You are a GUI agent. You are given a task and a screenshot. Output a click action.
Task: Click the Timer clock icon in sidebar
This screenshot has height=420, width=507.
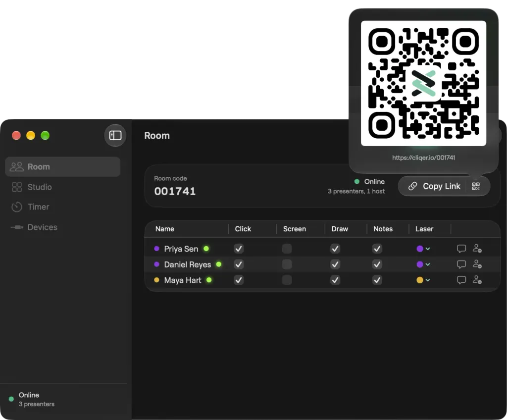pos(17,207)
